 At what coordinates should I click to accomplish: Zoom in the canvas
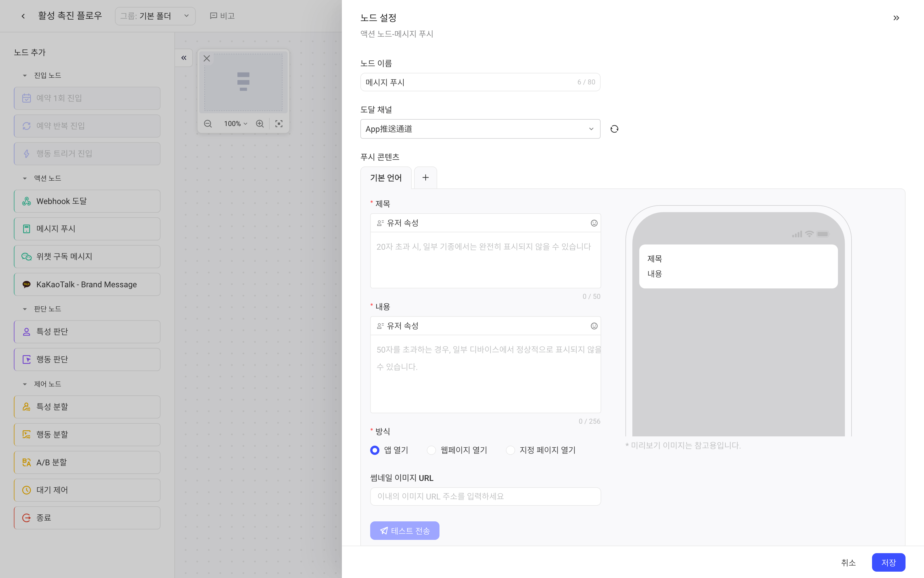[260, 123]
